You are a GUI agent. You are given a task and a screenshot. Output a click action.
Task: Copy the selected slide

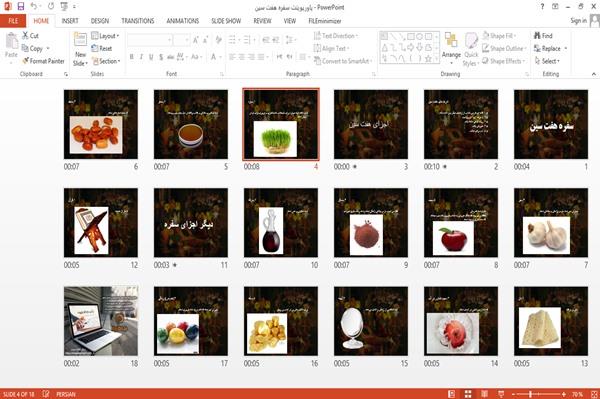32,49
